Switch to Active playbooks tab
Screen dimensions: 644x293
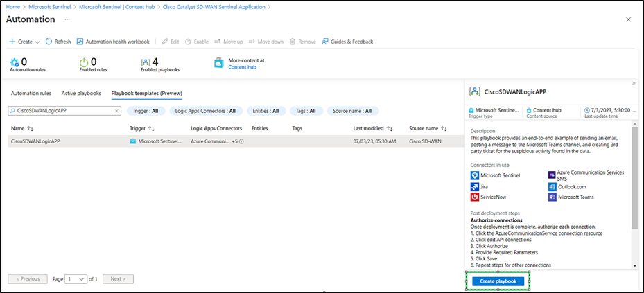(81, 93)
